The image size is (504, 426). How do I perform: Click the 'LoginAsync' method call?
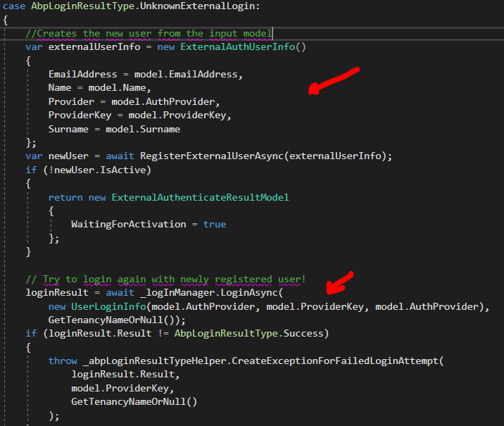[x=249, y=293]
